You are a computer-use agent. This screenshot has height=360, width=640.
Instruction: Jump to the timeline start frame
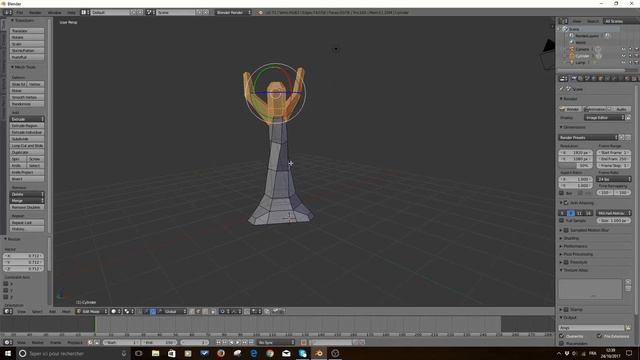(218, 342)
